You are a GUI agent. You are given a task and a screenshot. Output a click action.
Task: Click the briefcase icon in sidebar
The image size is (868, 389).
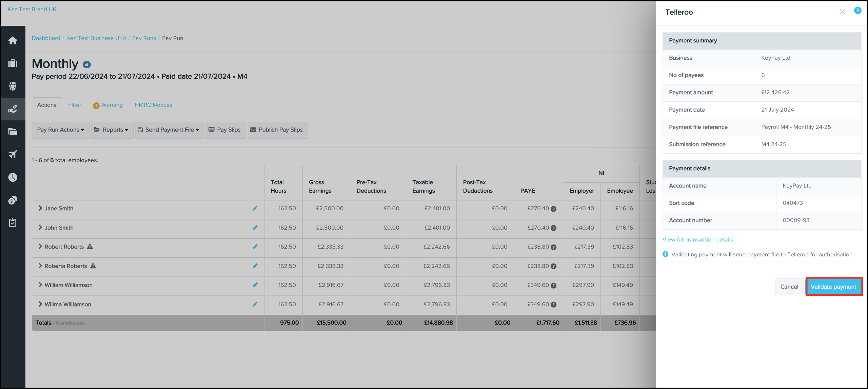click(13, 63)
